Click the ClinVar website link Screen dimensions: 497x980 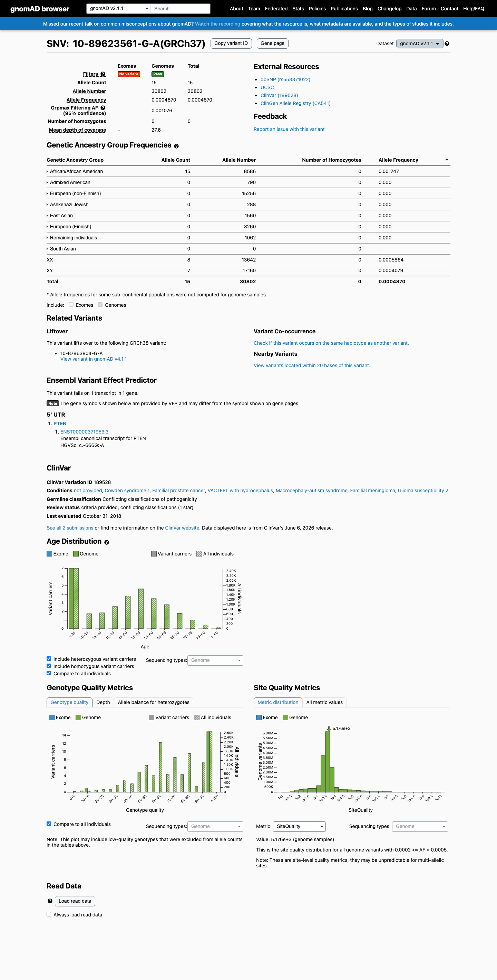point(182,528)
